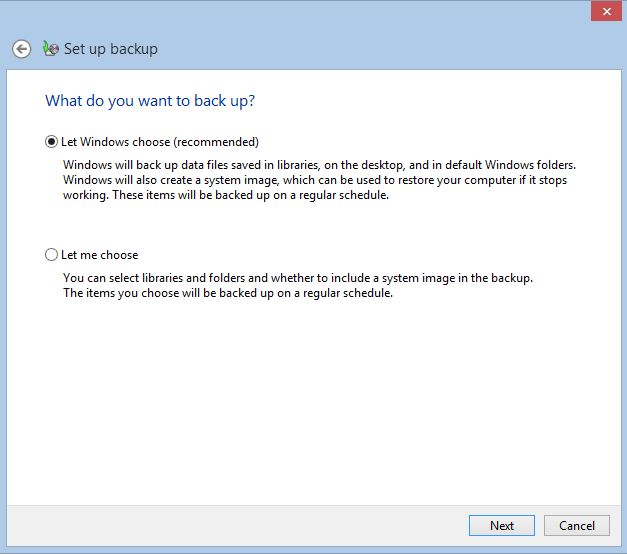Image resolution: width=627 pixels, height=554 pixels.
Task: Click the sentence 'These items will be backed up'
Action: pyautogui.click(x=250, y=195)
